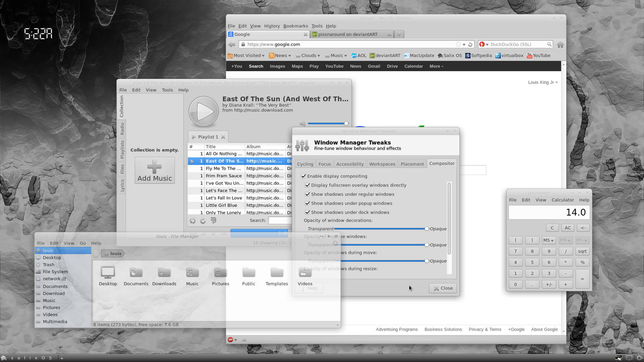This screenshot has height=362, width=644.
Task: Toggle Show shadows under regular windows
Action: click(308, 194)
